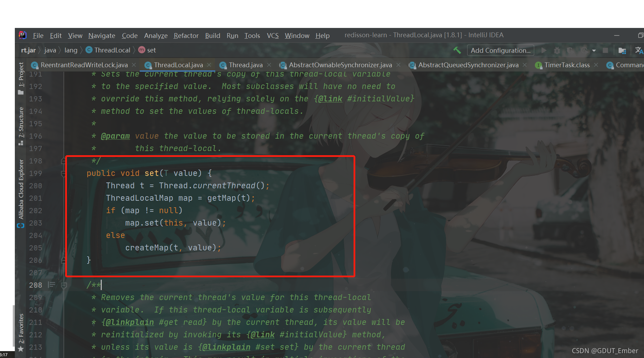Click the Alibaba Cloud Explorer bracket icon

pos(21,225)
